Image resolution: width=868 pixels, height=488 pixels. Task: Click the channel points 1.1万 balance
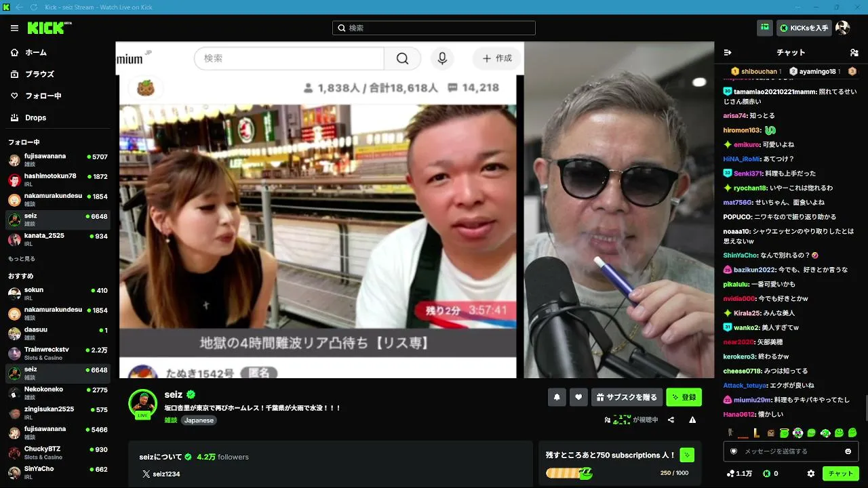point(739,474)
